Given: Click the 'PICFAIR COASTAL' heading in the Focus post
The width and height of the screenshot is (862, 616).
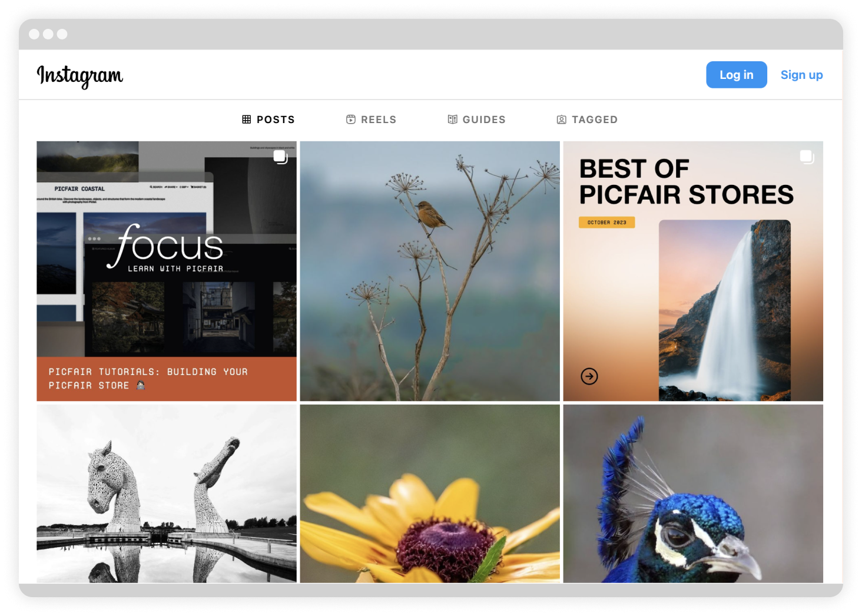Looking at the screenshot, I should coord(79,189).
